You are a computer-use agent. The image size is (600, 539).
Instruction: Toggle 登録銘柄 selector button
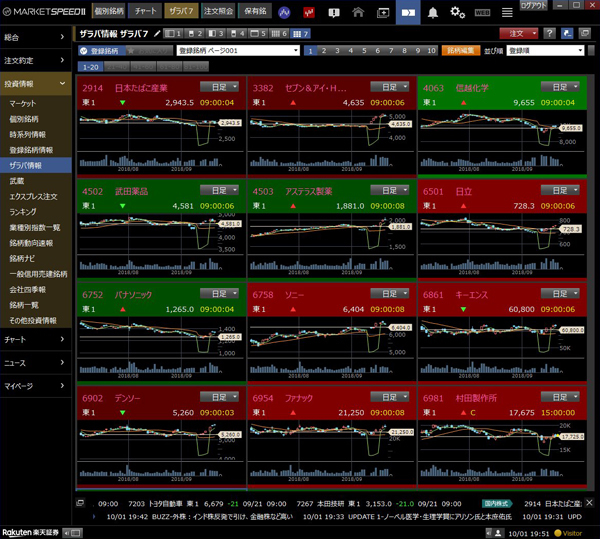click(x=102, y=50)
